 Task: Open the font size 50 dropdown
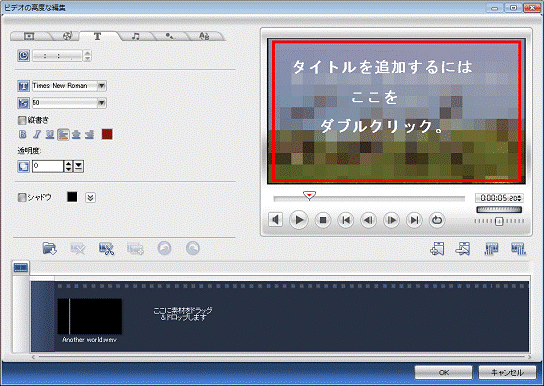coord(69,103)
